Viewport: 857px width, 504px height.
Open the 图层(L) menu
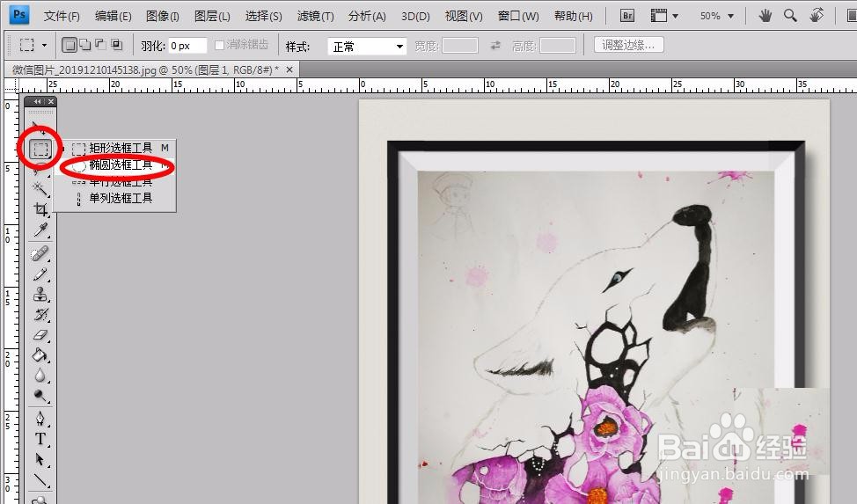point(212,17)
